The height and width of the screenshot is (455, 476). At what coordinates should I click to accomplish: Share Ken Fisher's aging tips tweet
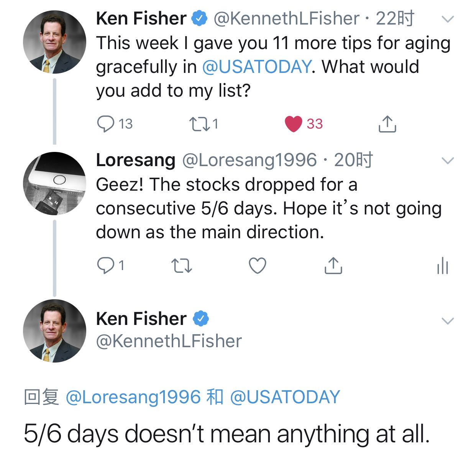pos(387,124)
